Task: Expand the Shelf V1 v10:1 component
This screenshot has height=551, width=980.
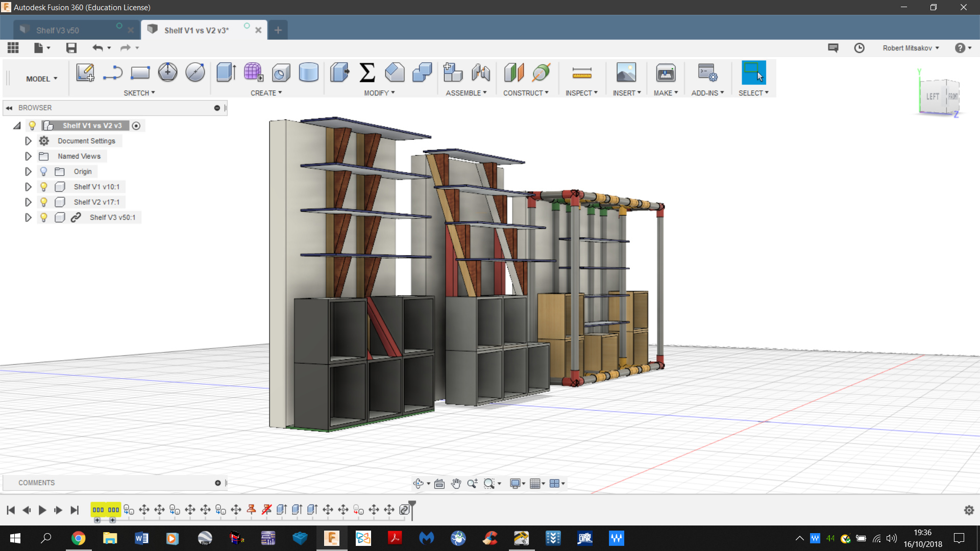Action: pyautogui.click(x=28, y=187)
